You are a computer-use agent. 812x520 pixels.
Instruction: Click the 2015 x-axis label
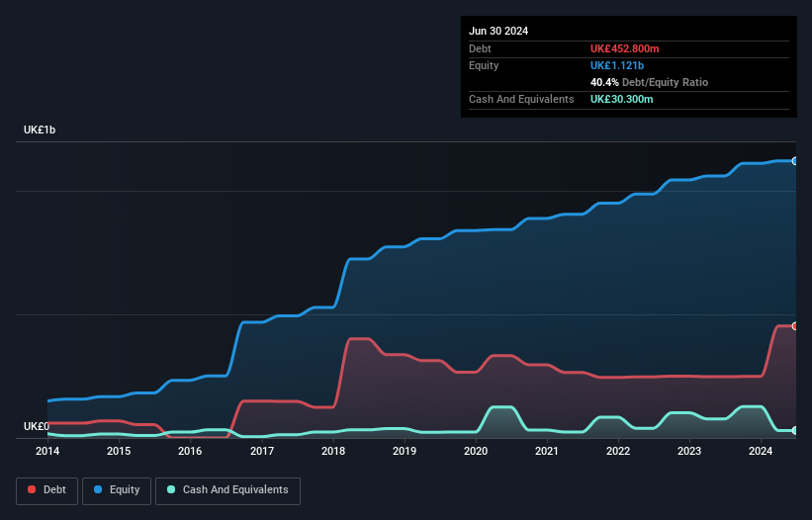point(119,451)
